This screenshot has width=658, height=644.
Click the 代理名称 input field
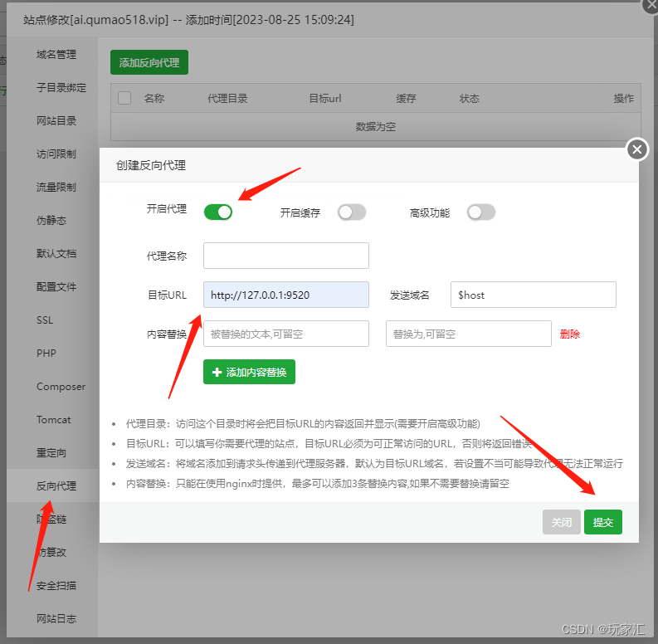point(286,256)
